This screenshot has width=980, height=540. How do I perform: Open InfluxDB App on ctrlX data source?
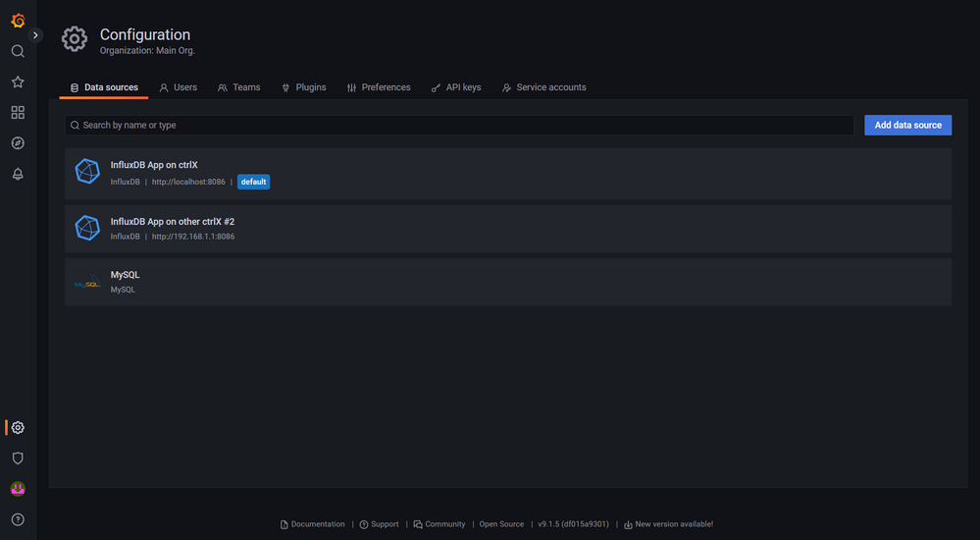[154, 165]
